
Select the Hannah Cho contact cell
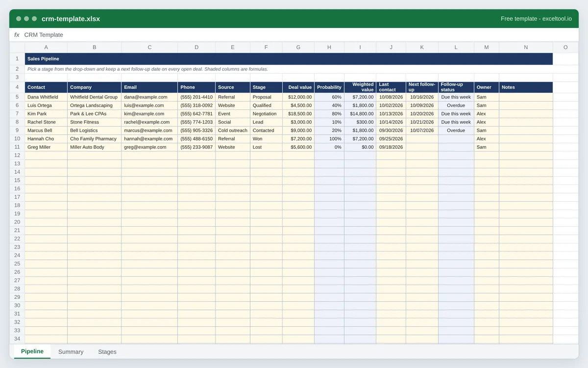pyautogui.click(x=46, y=139)
